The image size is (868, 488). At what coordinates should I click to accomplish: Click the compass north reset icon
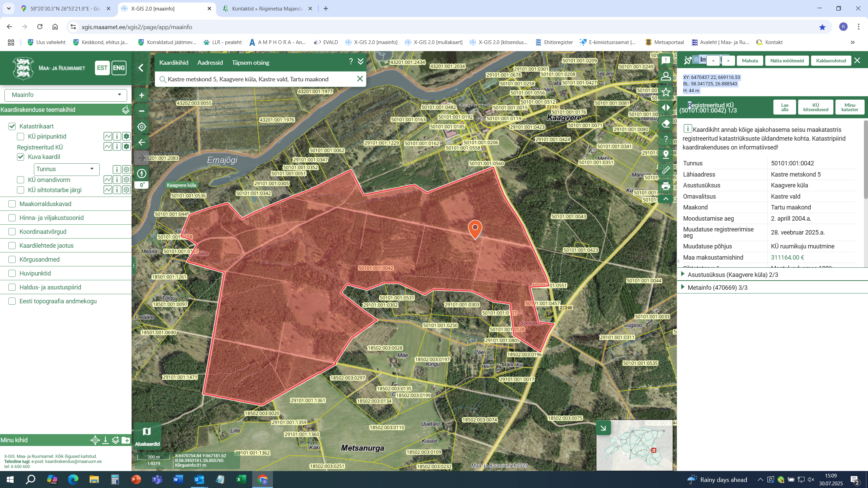[x=142, y=174]
